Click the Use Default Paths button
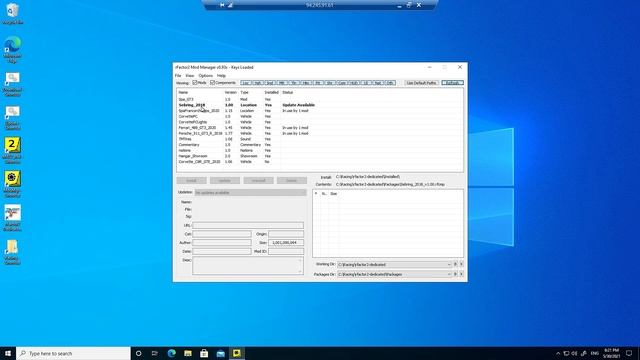 (422, 83)
